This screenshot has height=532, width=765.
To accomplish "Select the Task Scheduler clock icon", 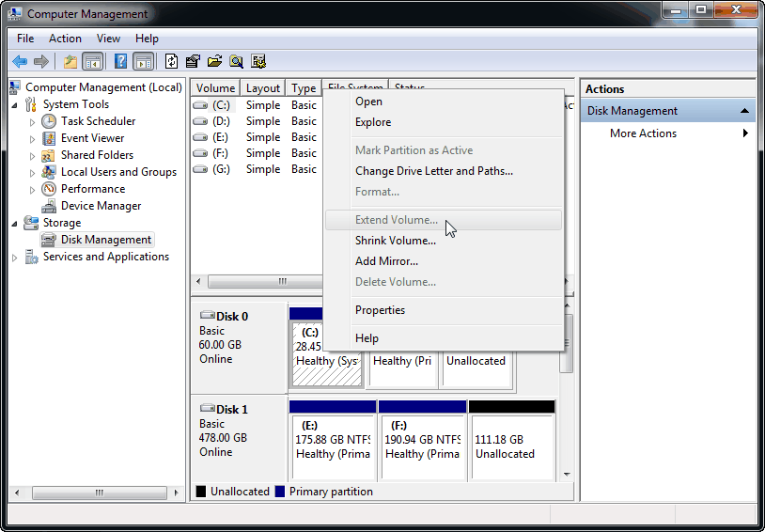I will tap(49, 121).
